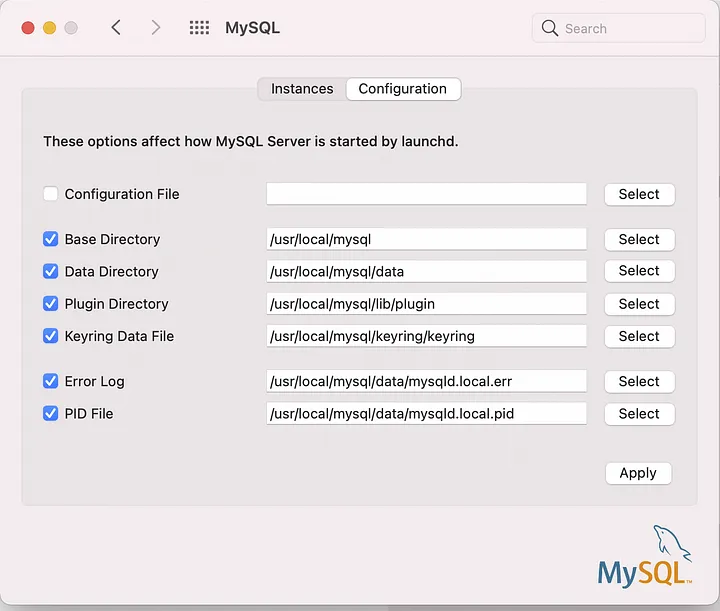Click Select for PID File
Viewport: 720px width, 611px height.
(x=640, y=414)
